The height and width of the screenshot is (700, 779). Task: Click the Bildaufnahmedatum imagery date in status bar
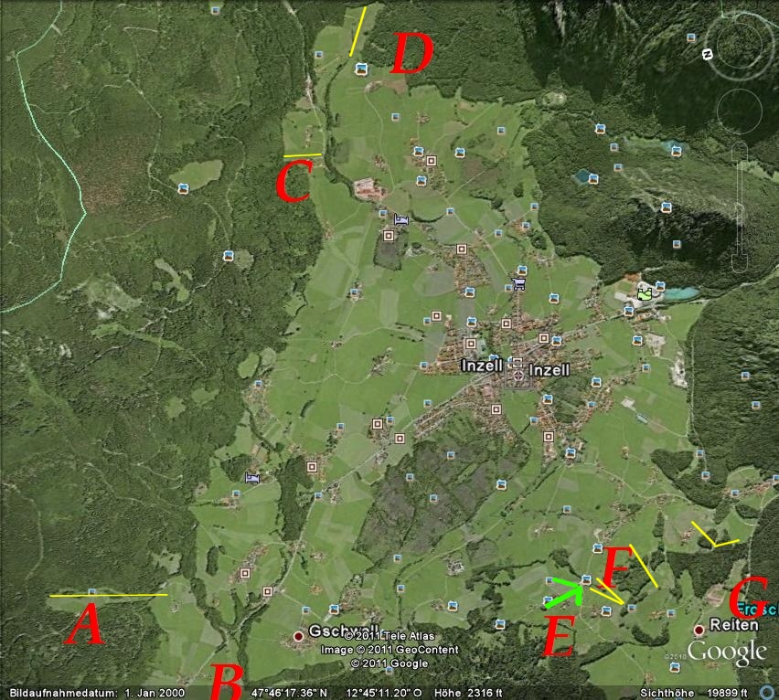(93, 693)
